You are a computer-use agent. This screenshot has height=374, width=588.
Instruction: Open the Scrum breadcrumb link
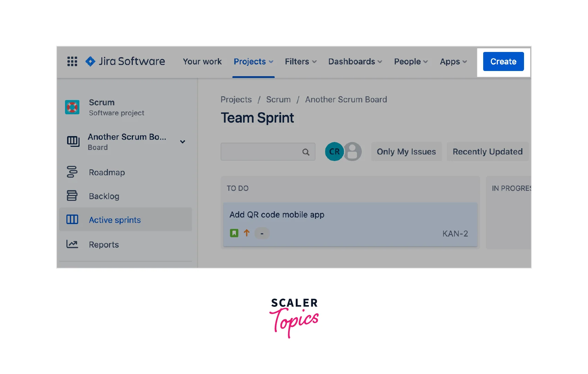[278, 100]
